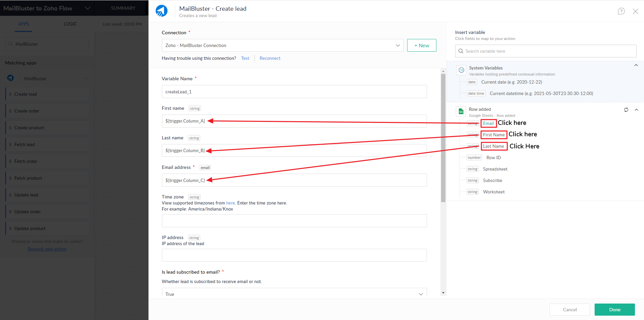
Task: Refresh the Row added variables
Action: [x=626, y=110]
